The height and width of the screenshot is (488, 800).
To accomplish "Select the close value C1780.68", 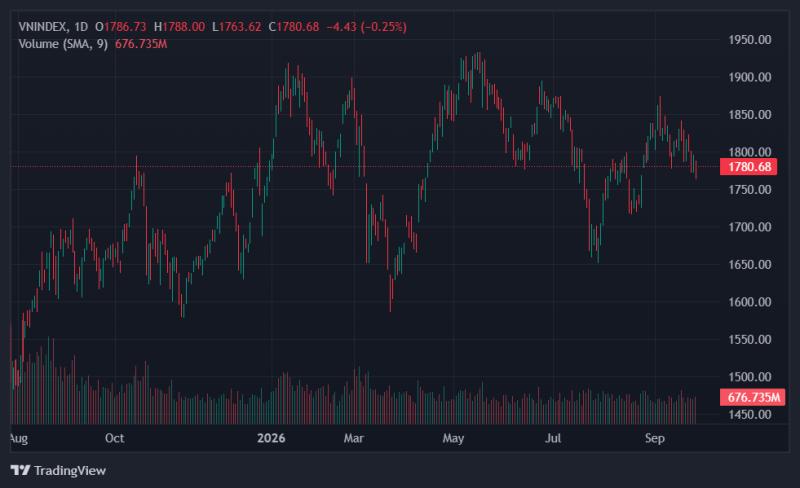I will click(294, 27).
